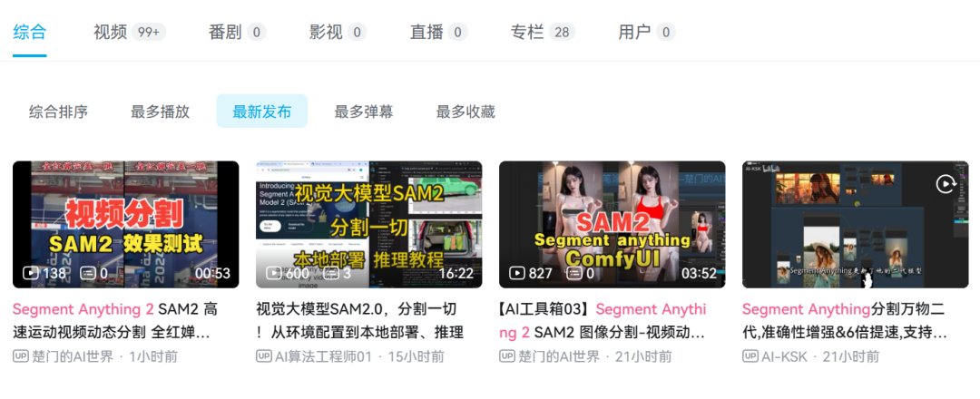
Task: Open the 视频分割 SAM2 效果测试 thumbnail
Action: pyautogui.click(x=125, y=224)
